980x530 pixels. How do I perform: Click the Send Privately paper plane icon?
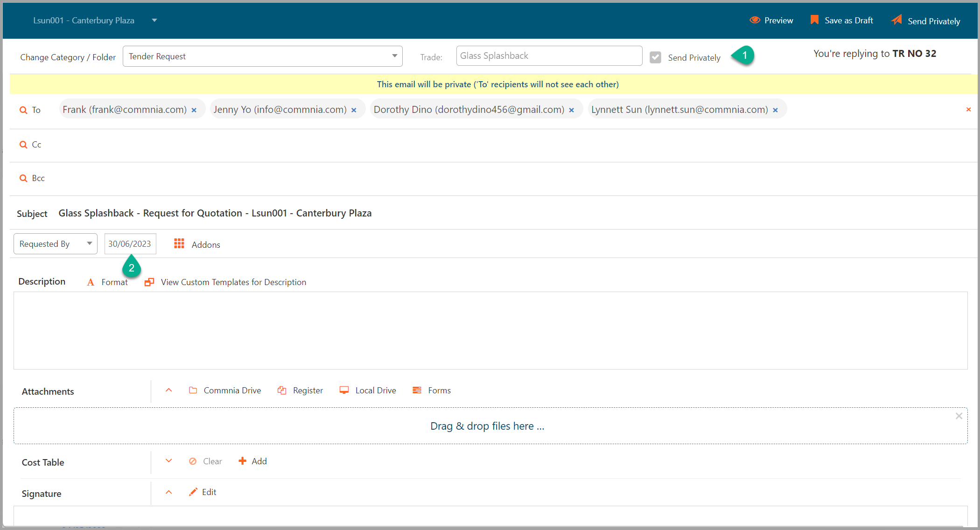[x=896, y=20]
